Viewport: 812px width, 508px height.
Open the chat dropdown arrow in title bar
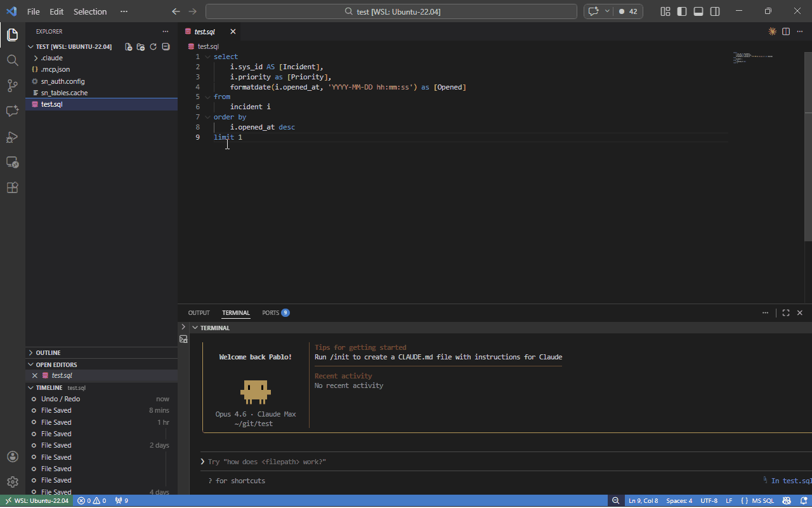pos(607,11)
